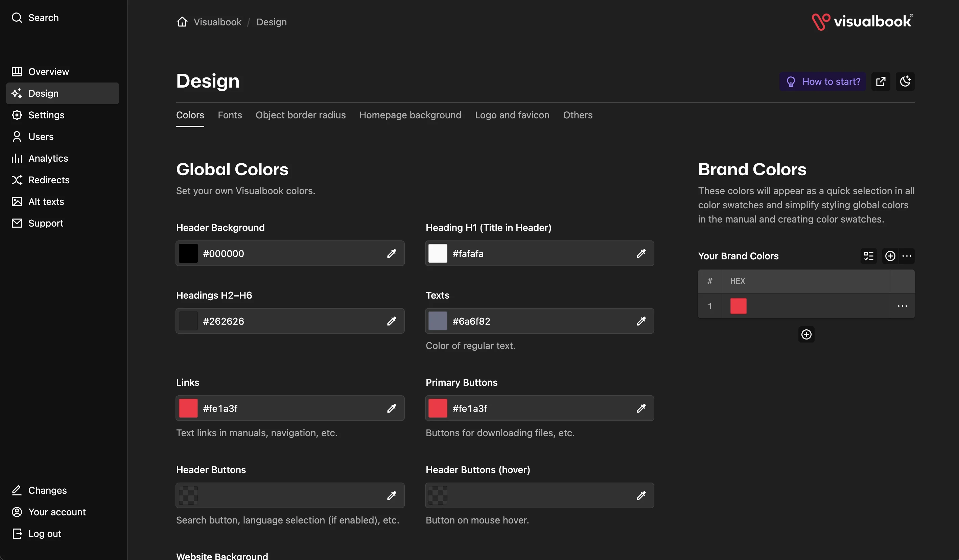This screenshot has height=560, width=959.
Task: Open the Others tab
Action: click(x=578, y=115)
